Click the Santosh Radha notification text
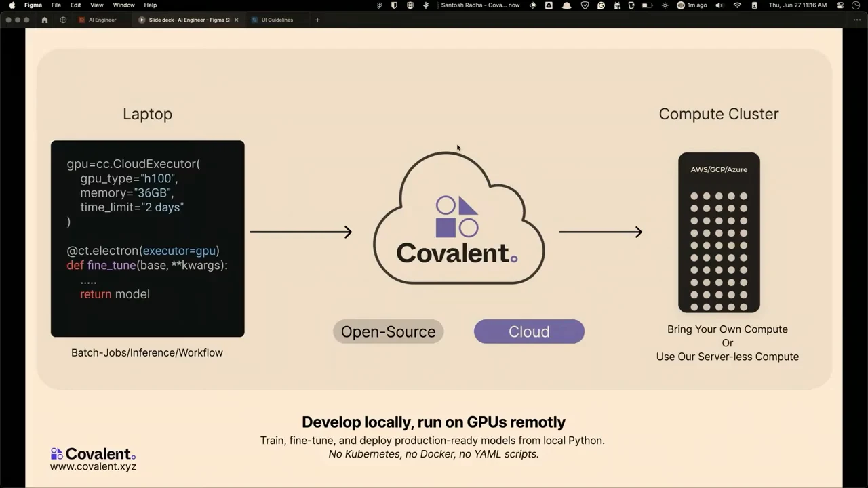Image resolution: width=868 pixels, height=488 pixels. 480,5
